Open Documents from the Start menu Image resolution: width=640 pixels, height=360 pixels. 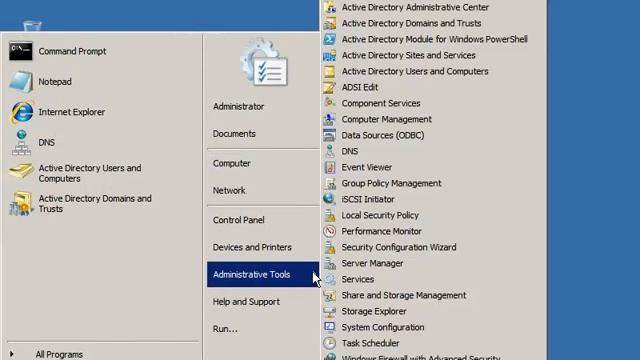[234, 134]
